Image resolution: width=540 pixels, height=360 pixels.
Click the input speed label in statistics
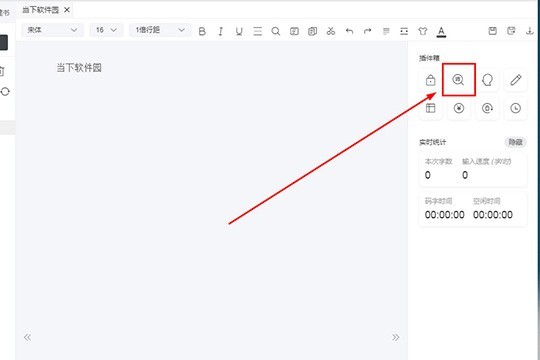[x=487, y=161]
